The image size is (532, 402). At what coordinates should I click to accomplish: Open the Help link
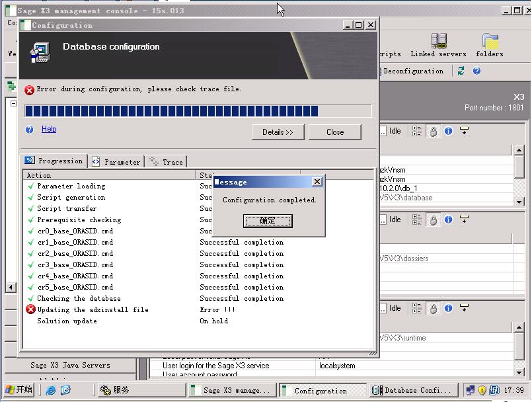(49, 129)
